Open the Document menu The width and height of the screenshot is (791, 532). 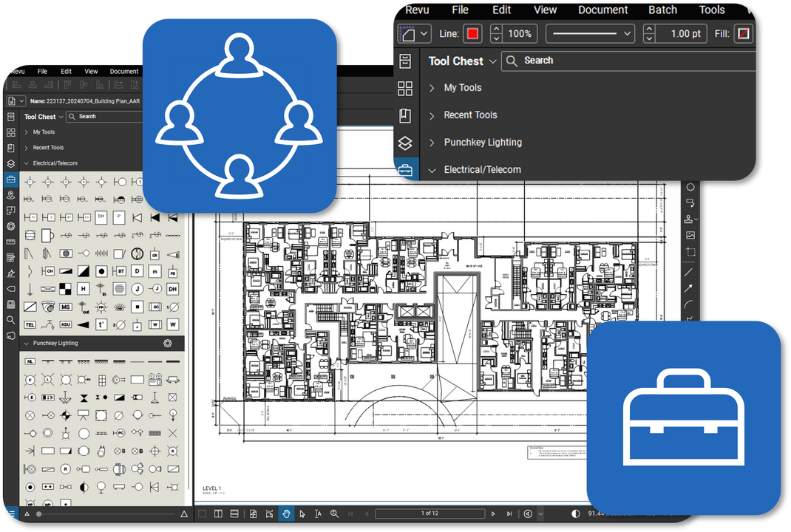pos(602,10)
